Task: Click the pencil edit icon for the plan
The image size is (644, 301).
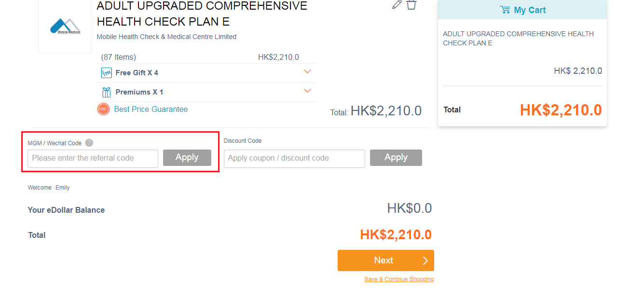Action: 397,5
